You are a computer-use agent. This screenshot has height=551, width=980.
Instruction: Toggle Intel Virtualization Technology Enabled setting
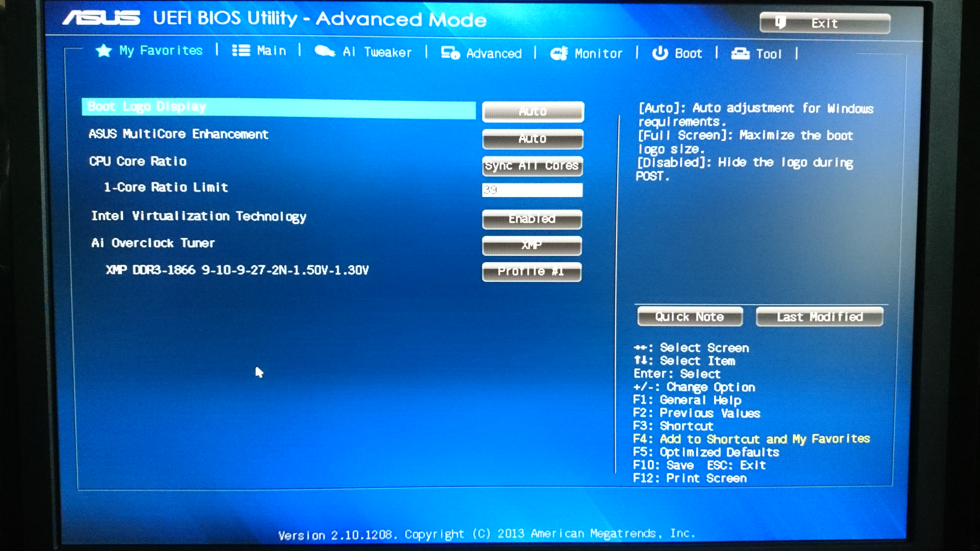pyautogui.click(x=532, y=219)
